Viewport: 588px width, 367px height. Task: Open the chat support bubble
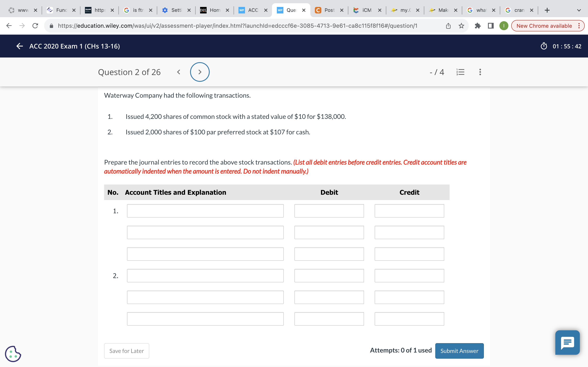(x=567, y=343)
